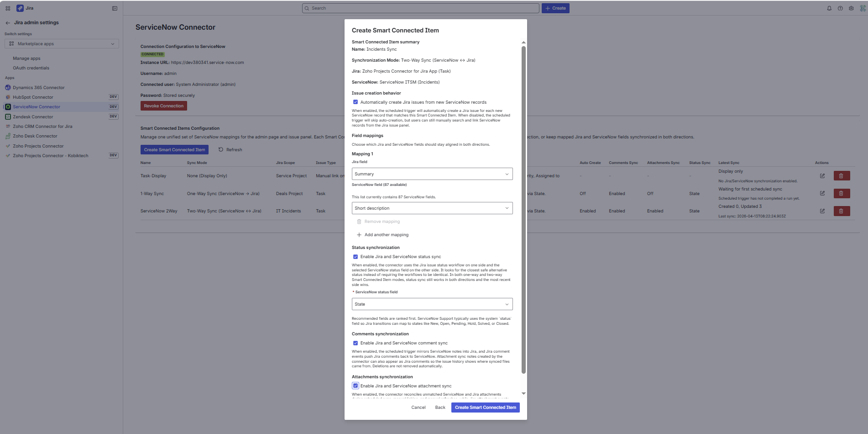Expand the Marketplace apps settings switcher
Screen dimensions: 868x434
(62, 44)
